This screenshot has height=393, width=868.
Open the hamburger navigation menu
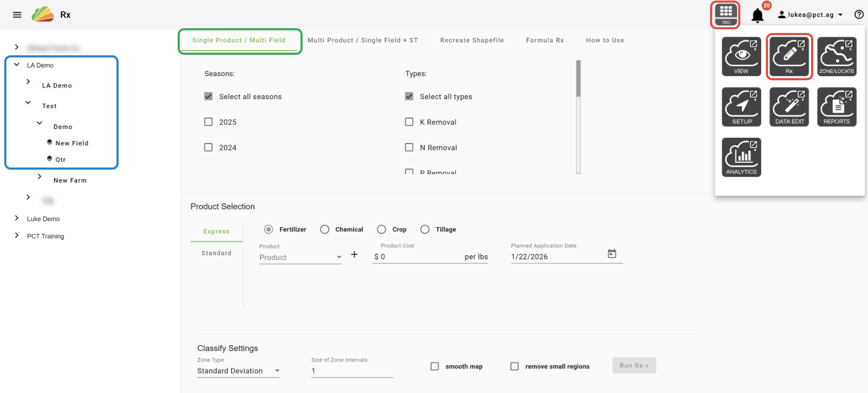pyautogui.click(x=17, y=15)
